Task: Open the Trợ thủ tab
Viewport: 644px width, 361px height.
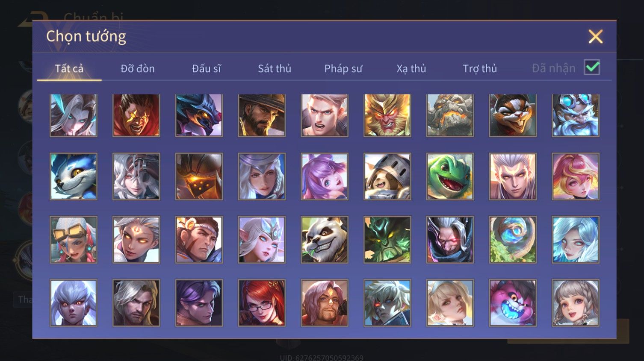Action: click(x=480, y=68)
